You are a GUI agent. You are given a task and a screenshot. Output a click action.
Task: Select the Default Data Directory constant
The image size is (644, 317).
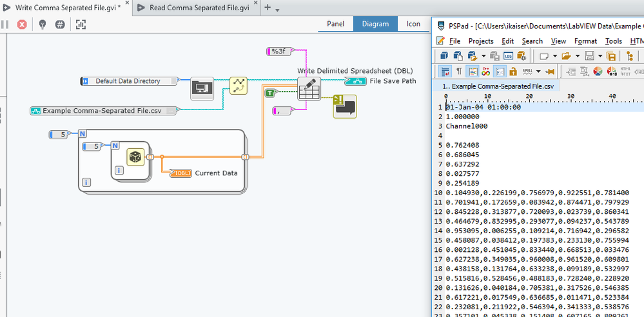(x=130, y=81)
